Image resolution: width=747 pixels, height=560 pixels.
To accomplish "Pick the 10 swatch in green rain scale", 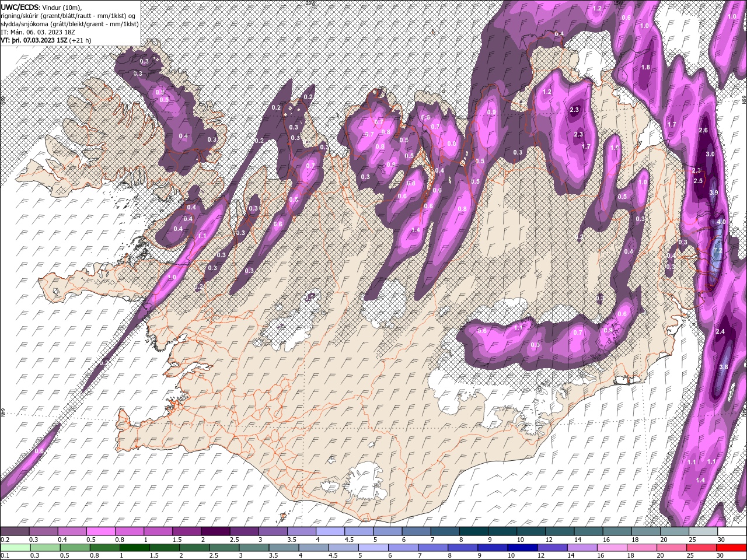I will click(523, 548).
